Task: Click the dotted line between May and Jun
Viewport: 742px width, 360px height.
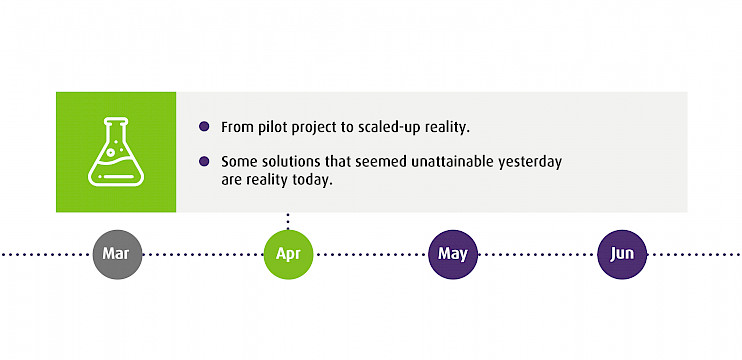Action: coord(537,255)
